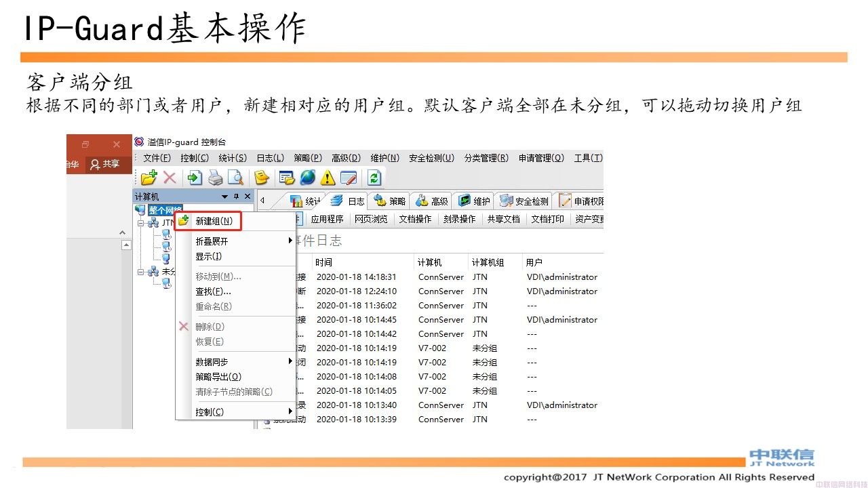The width and height of the screenshot is (868, 488).
Task: Pin the 计算机 panel with pushpin
Action: [236, 196]
